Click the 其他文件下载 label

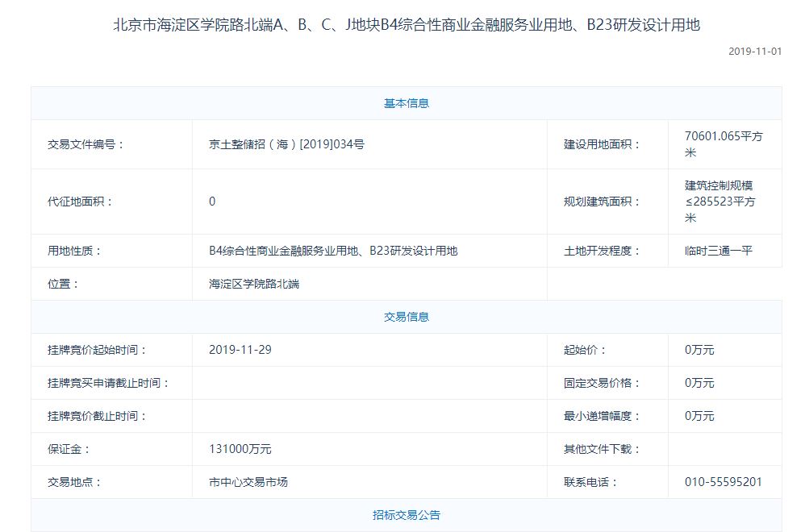click(x=602, y=449)
